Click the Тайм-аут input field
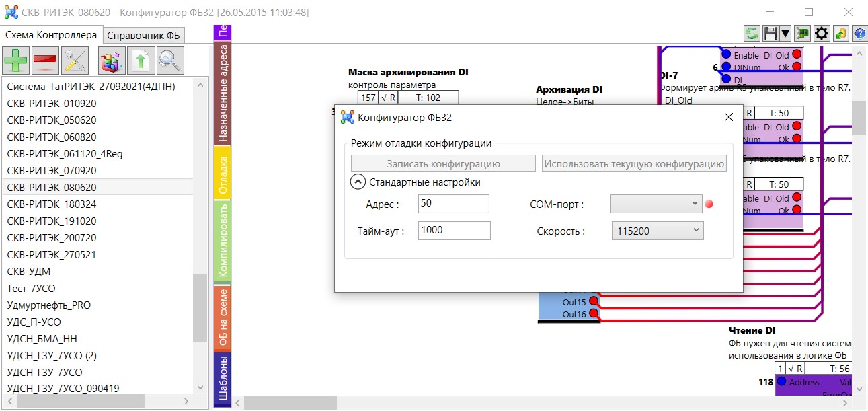The height and width of the screenshot is (411, 868). pyautogui.click(x=454, y=231)
